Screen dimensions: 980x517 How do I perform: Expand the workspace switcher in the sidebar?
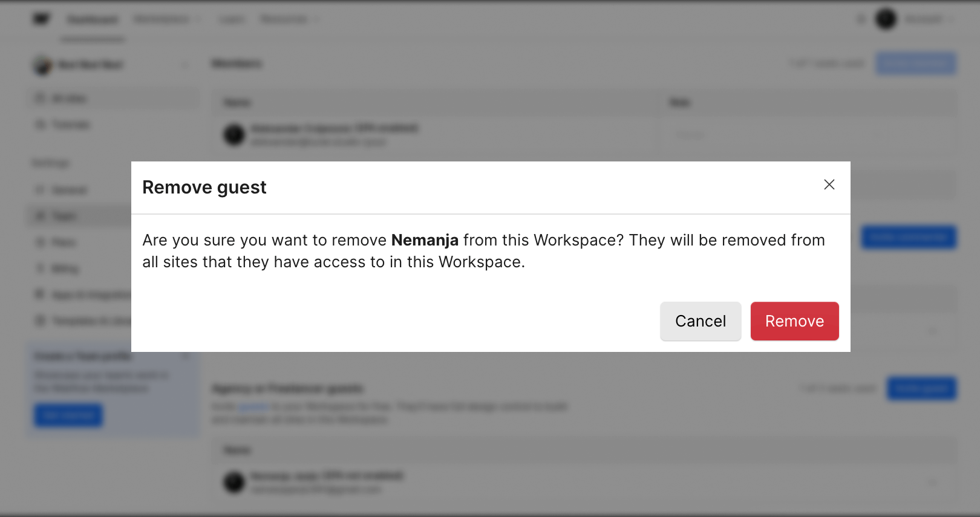coord(185,65)
